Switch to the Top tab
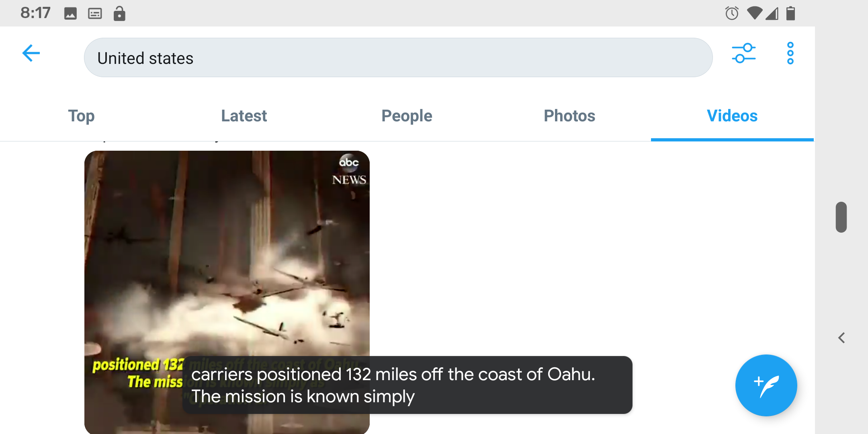Image resolution: width=868 pixels, height=434 pixels. (x=81, y=116)
